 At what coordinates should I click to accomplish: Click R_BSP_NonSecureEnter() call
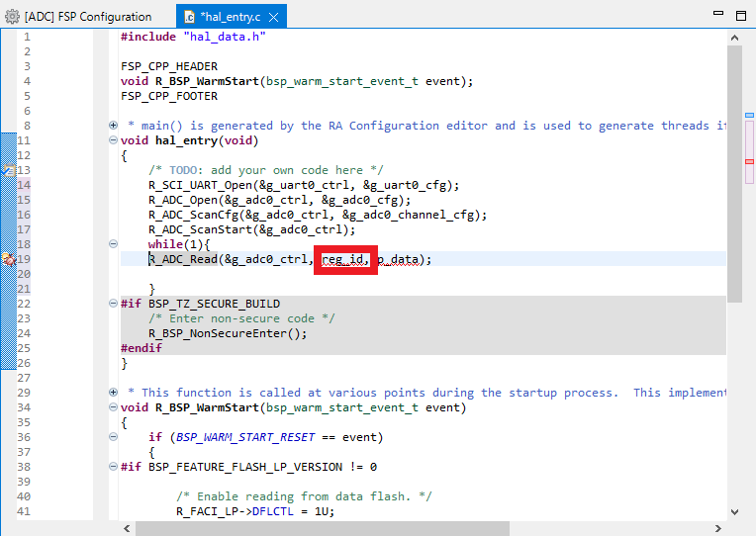click(x=228, y=333)
